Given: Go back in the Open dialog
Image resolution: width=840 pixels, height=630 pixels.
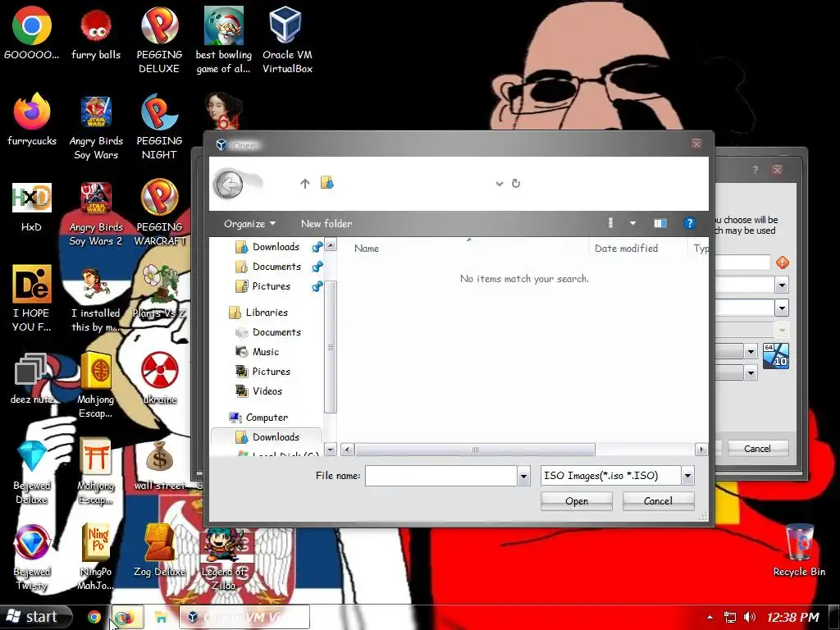Looking at the screenshot, I should (229, 185).
